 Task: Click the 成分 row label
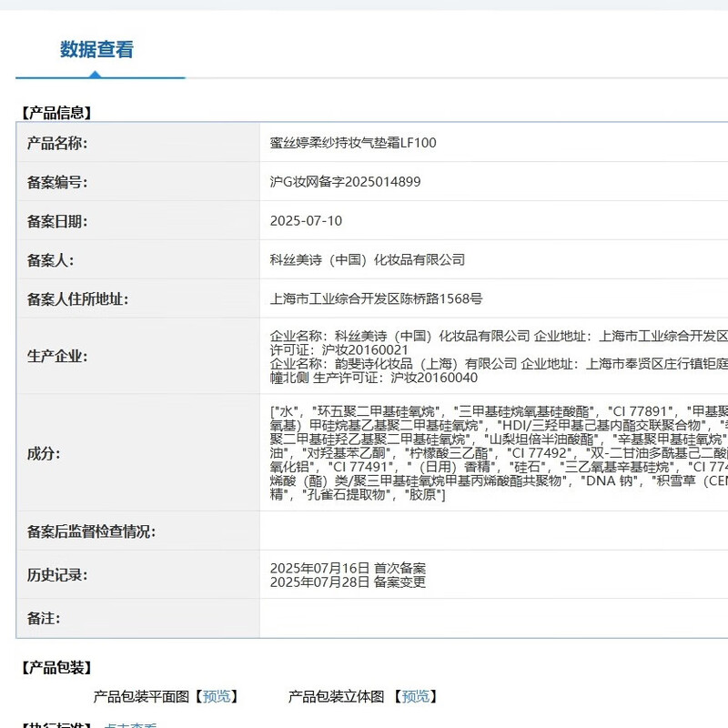pyautogui.click(x=44, y=452)
